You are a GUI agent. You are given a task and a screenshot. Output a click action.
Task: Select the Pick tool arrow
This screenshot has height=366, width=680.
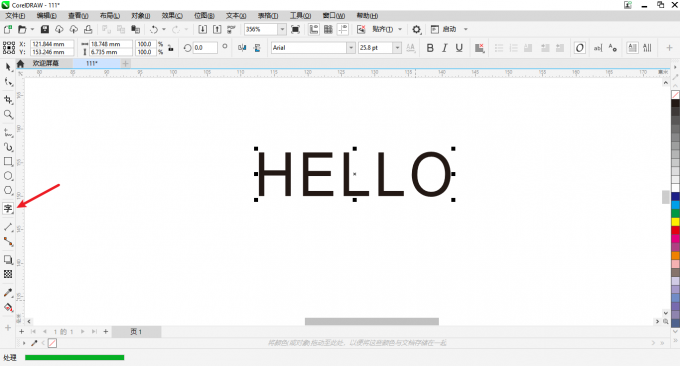[x=8, y=67]
